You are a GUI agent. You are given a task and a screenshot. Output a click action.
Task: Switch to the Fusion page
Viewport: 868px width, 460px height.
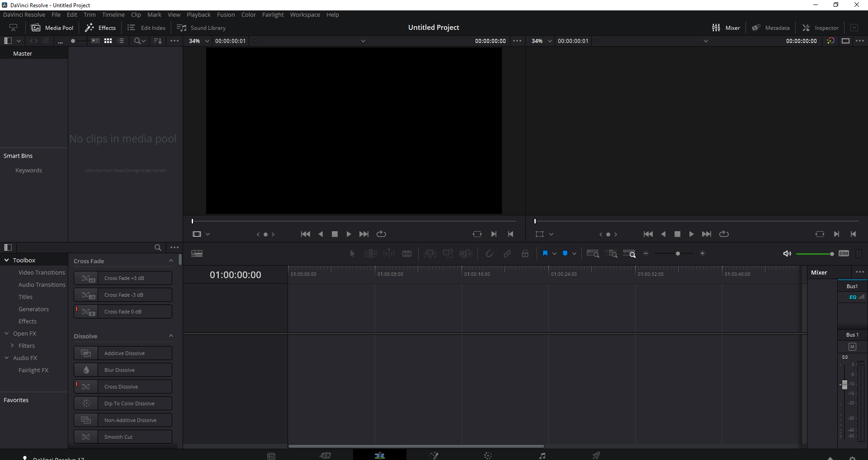434,455
